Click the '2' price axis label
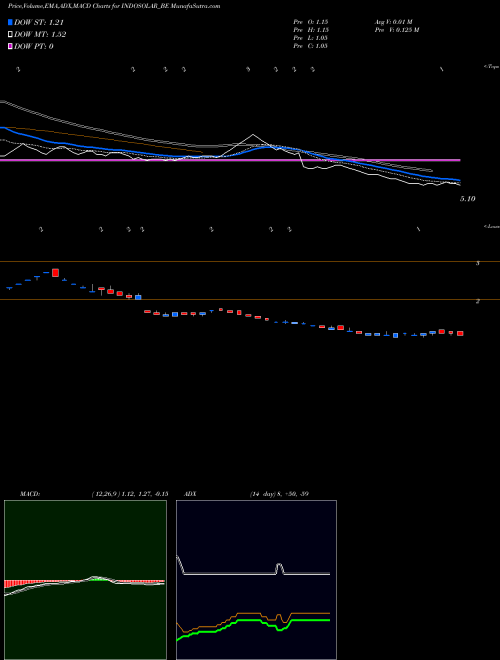This screenshot has width=500, height=660. (x=477, y=301)
